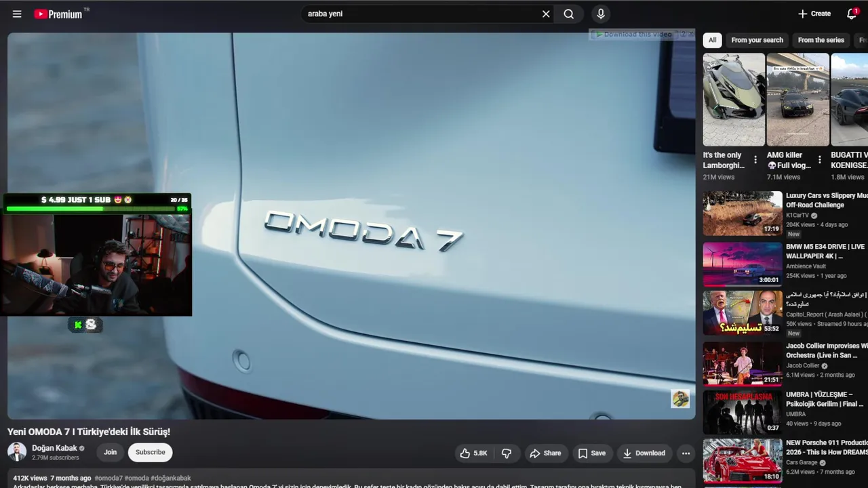Image resolution: width=868 pixels, height=488 pixels.
Task: Click the streamer webcam overlay
Action: click(x=96, y=265)
